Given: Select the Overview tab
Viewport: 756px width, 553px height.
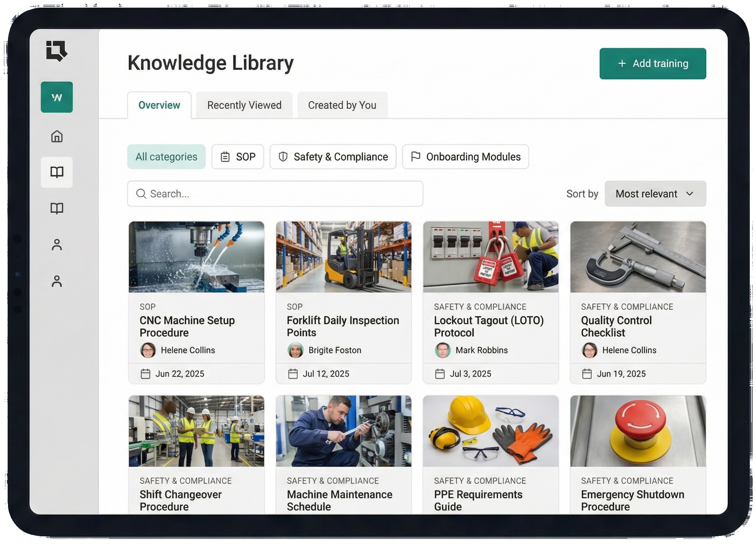Looking at the screenshot, I should 159,105.
